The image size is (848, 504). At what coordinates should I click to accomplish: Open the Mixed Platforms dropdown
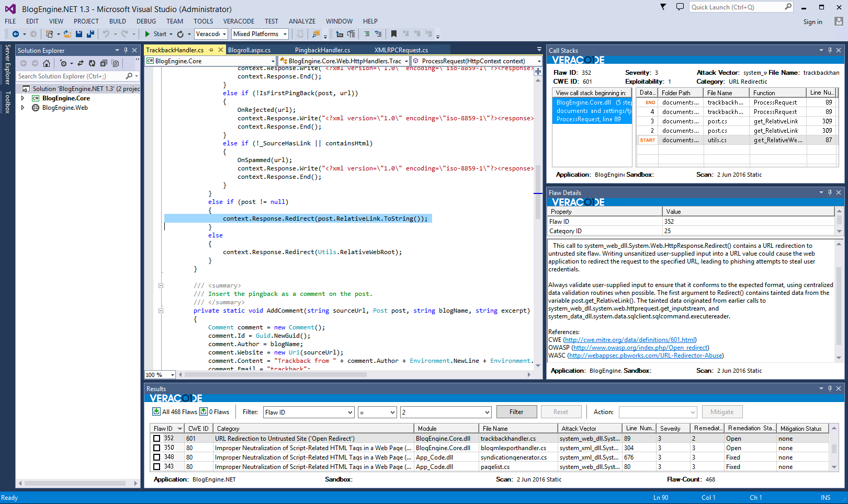pyautogui.click(x=285, y=34)
